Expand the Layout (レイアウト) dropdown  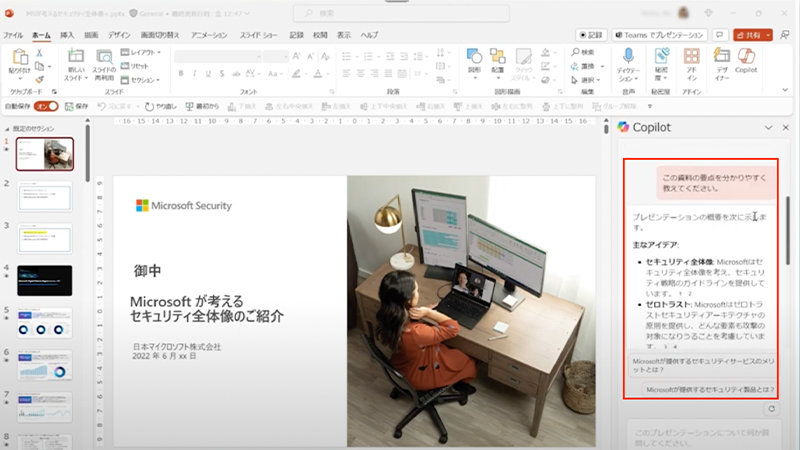pyautogui.click(x=144, y=52)
